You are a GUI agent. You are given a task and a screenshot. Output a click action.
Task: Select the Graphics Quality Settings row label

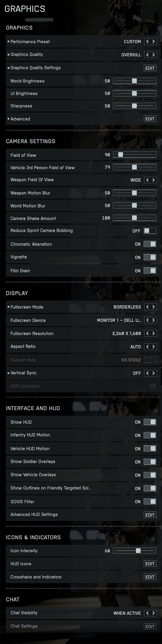click(x=35, y=68)
